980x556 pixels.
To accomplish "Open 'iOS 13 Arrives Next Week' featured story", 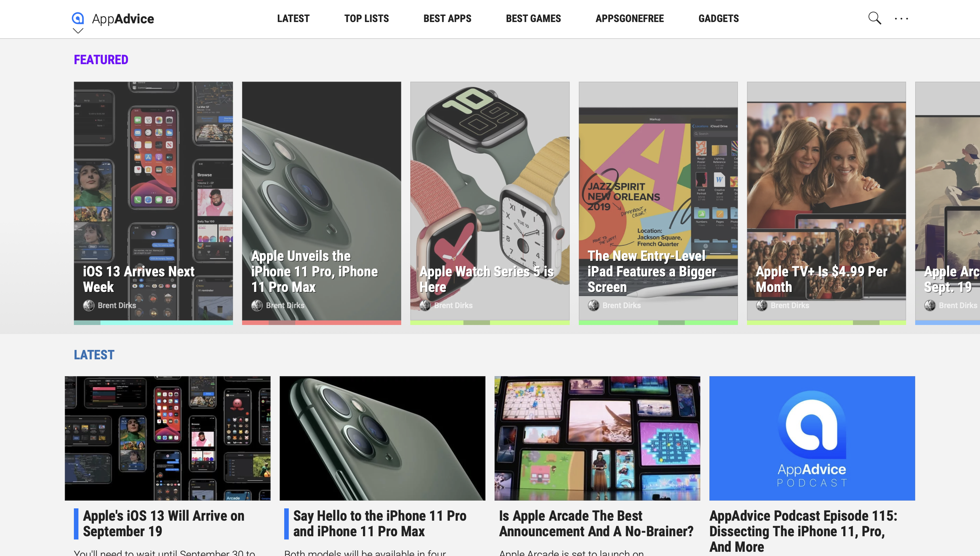I will pos(138,279).
